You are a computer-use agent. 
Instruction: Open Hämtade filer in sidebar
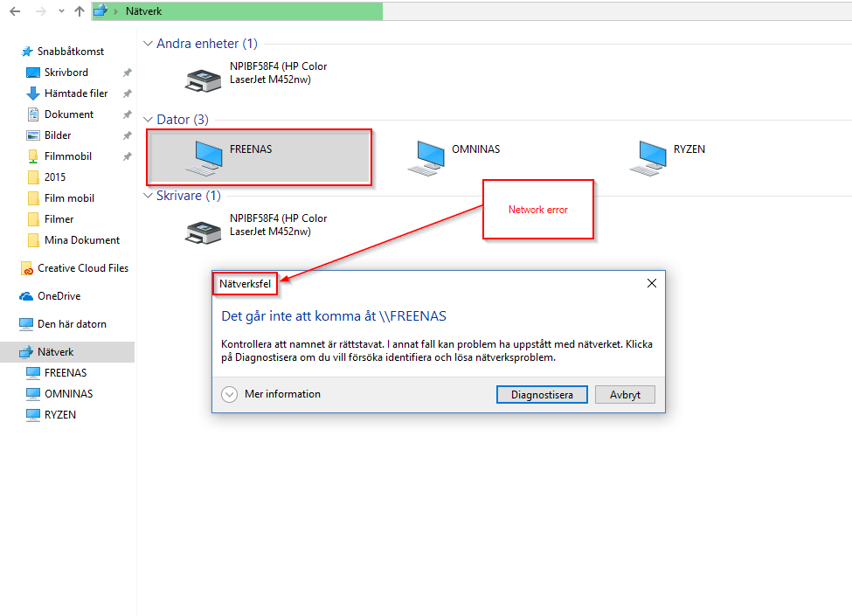tap(76, 93)
